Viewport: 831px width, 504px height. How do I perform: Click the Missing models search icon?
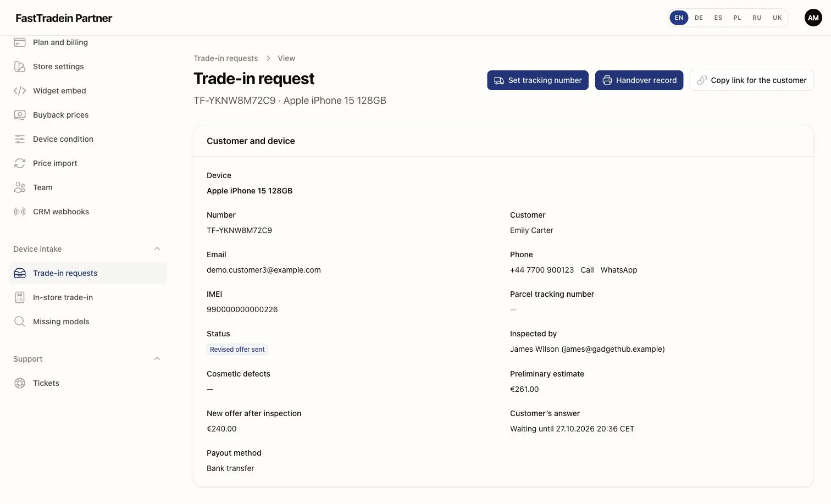coord(20,322)
